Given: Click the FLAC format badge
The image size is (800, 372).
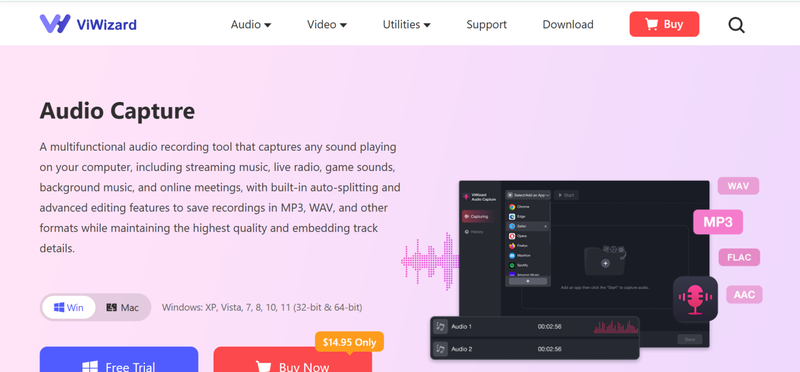Looking at the screenshot, I should click(739, 257).
